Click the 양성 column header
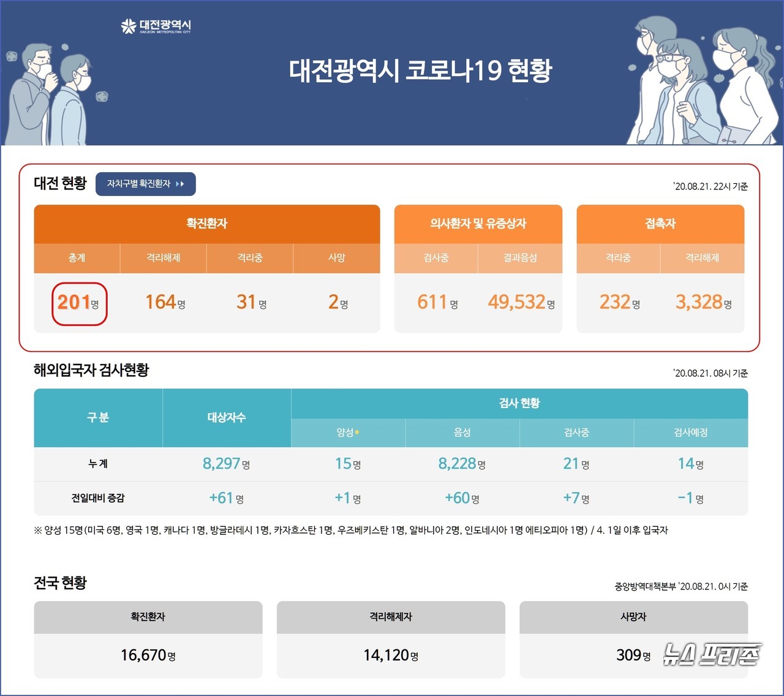Screen dimensions: 784x696 coord(348,433)
